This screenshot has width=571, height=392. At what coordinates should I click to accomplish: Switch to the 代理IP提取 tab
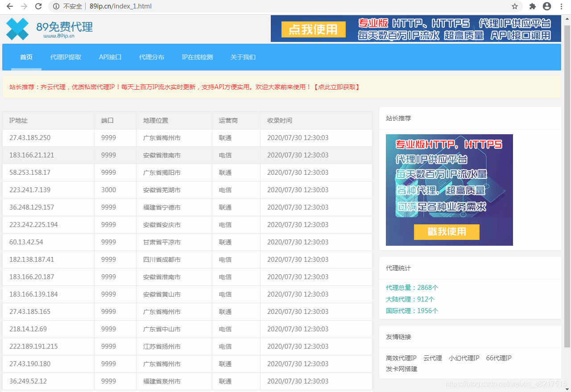click(66, 57)
